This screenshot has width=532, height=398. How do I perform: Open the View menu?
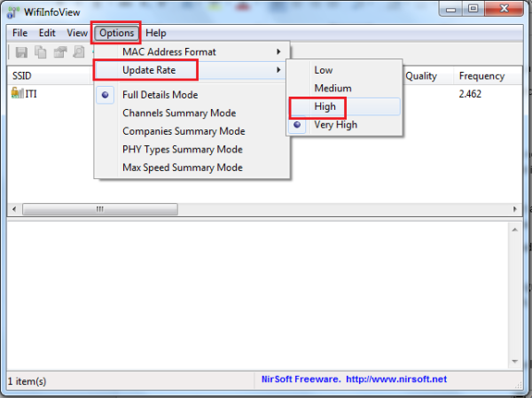pyautogui.click(x=77, y=33)
